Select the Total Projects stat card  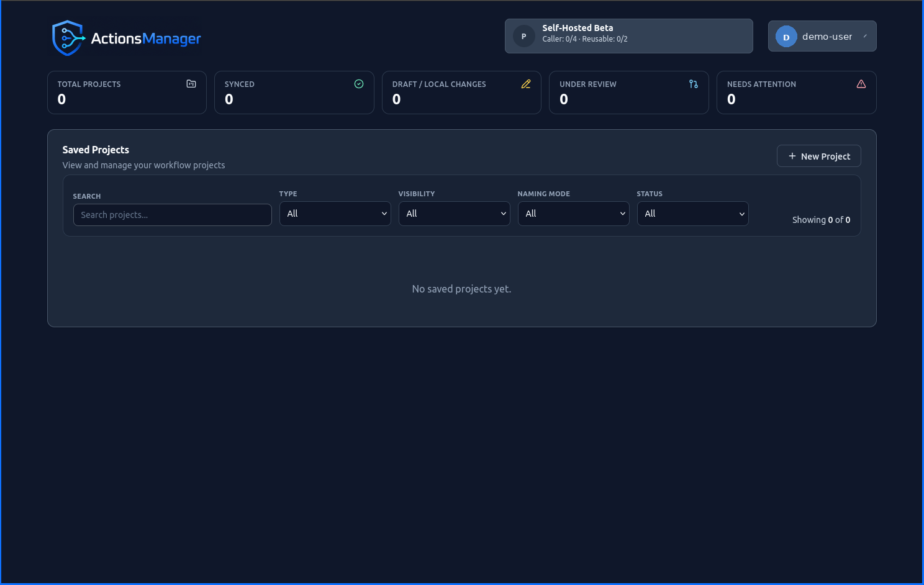(127, 93)
